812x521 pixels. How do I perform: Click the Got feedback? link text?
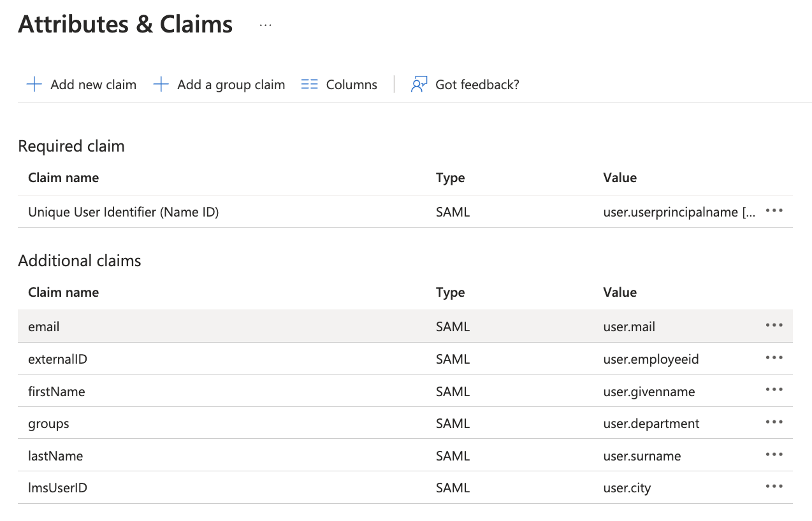pos(477,85)
